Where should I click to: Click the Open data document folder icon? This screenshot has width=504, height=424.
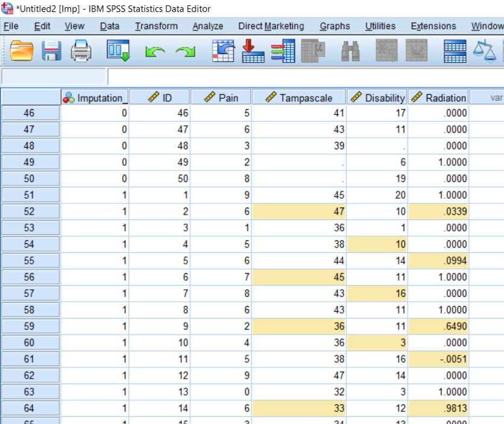click(22, 51)
